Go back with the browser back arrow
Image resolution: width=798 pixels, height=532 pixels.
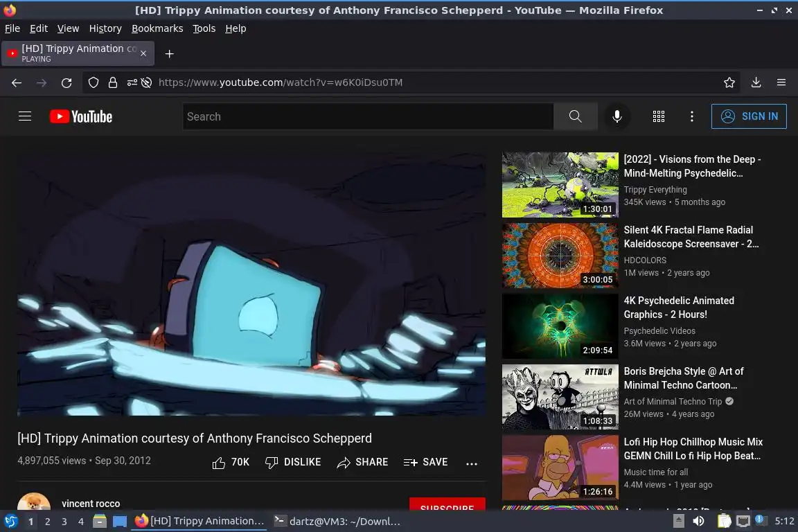point(17,82)
